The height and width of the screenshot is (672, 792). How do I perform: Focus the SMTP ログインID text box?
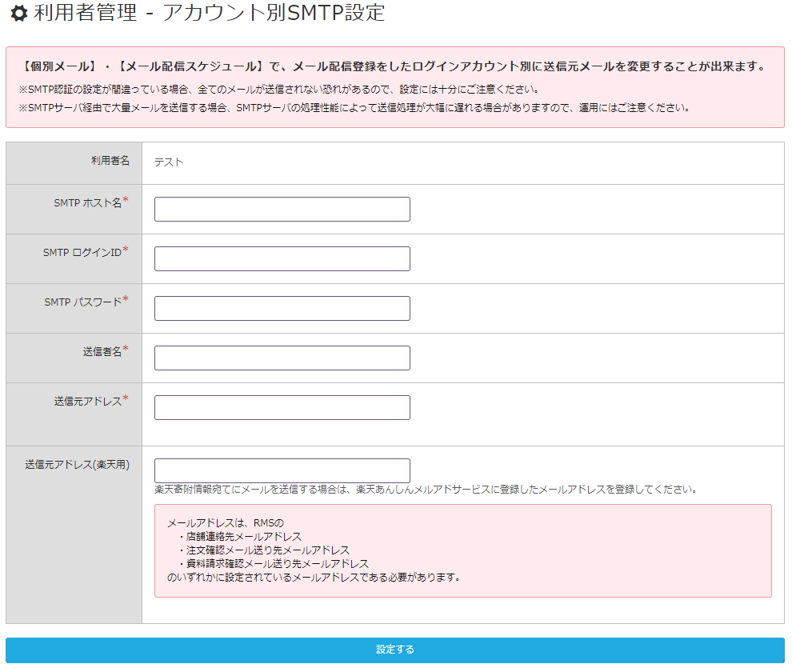282,259
